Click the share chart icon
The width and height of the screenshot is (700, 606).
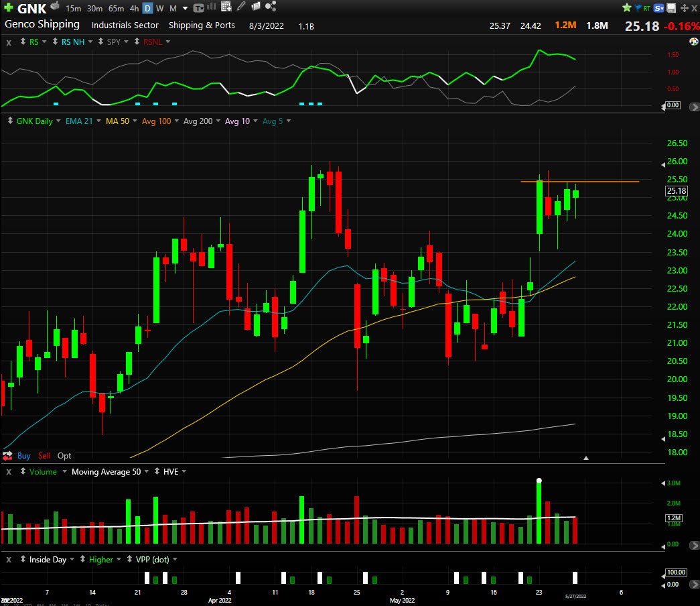271,6
